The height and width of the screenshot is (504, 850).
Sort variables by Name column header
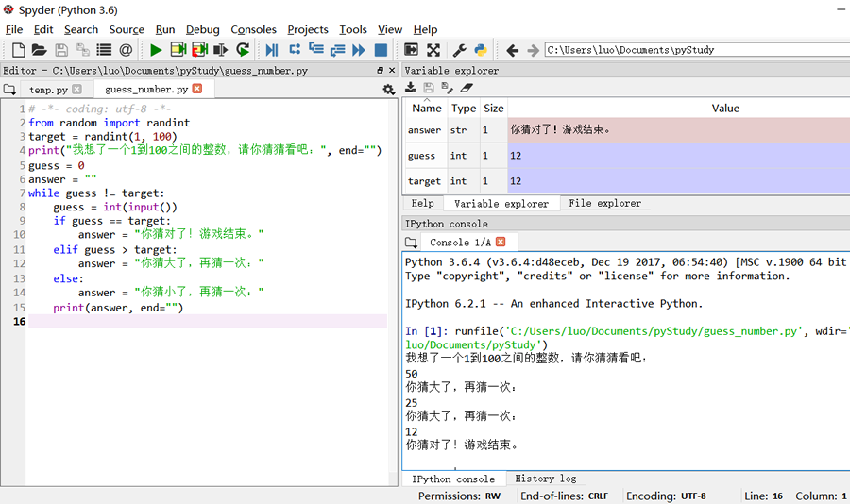427,108
